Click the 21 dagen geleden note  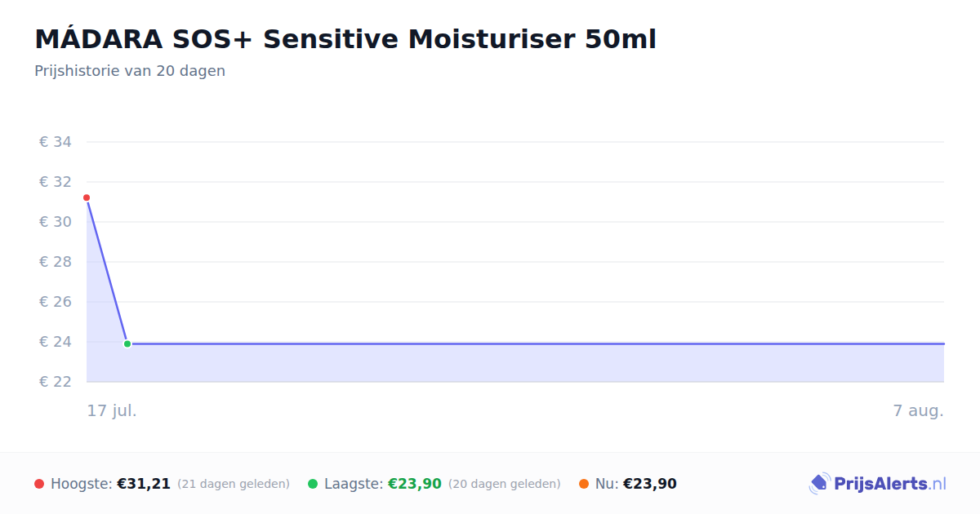234,484
